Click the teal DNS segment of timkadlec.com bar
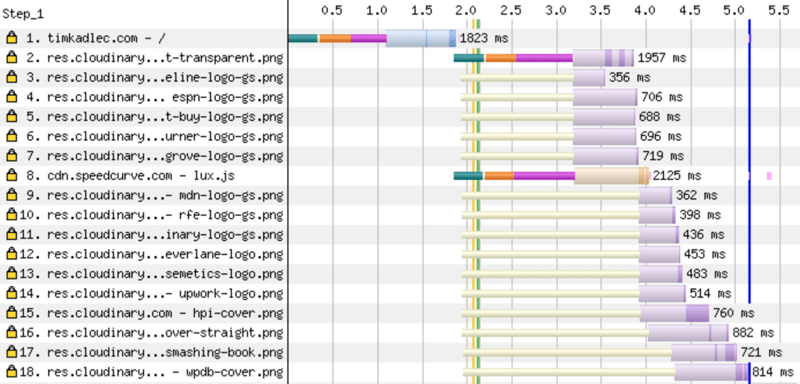800x384 pixels. pyautogui.click(x=303, y=38)
